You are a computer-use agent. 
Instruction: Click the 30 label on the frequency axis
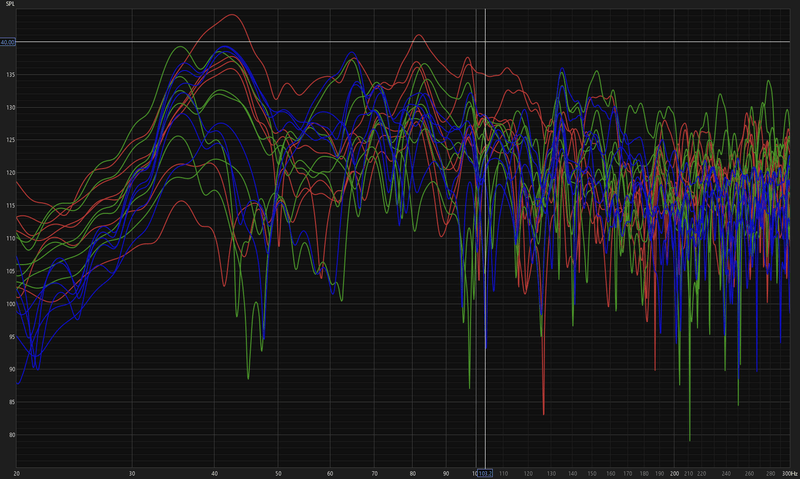click(132, 474)
